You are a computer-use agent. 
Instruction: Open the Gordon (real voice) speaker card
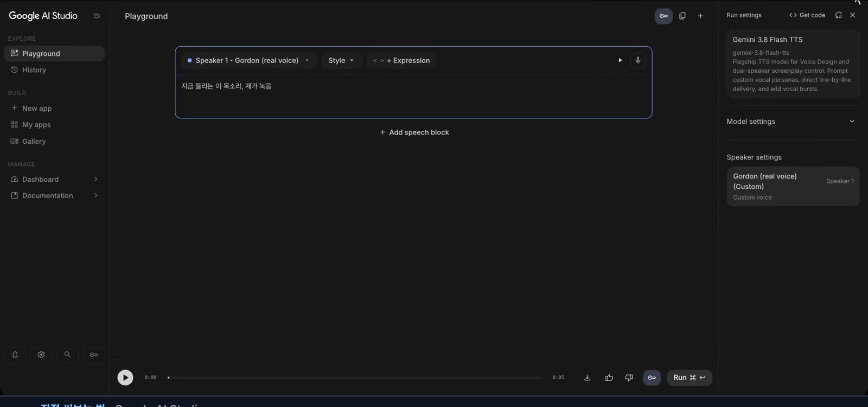click(x=793, y=186)
